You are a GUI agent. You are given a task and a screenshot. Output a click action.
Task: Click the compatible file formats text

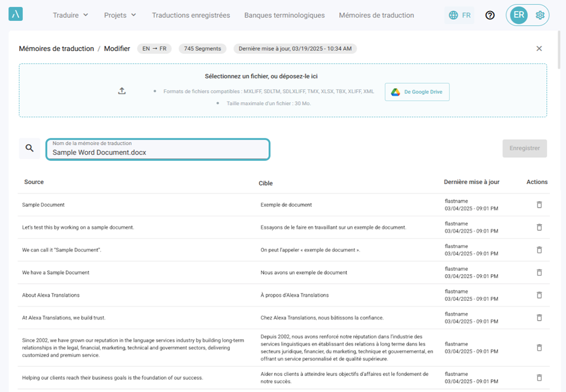(269, 91)
